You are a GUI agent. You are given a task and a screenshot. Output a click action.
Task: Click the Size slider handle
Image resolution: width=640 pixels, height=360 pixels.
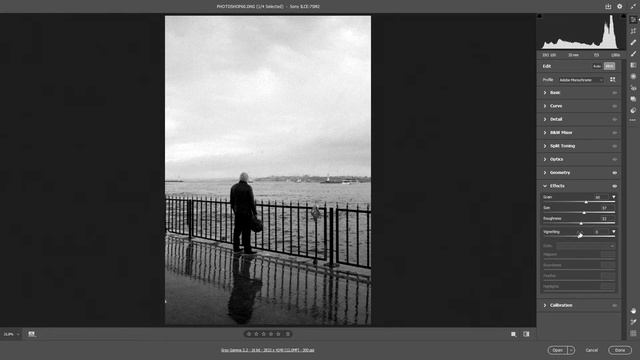(584, 213)
